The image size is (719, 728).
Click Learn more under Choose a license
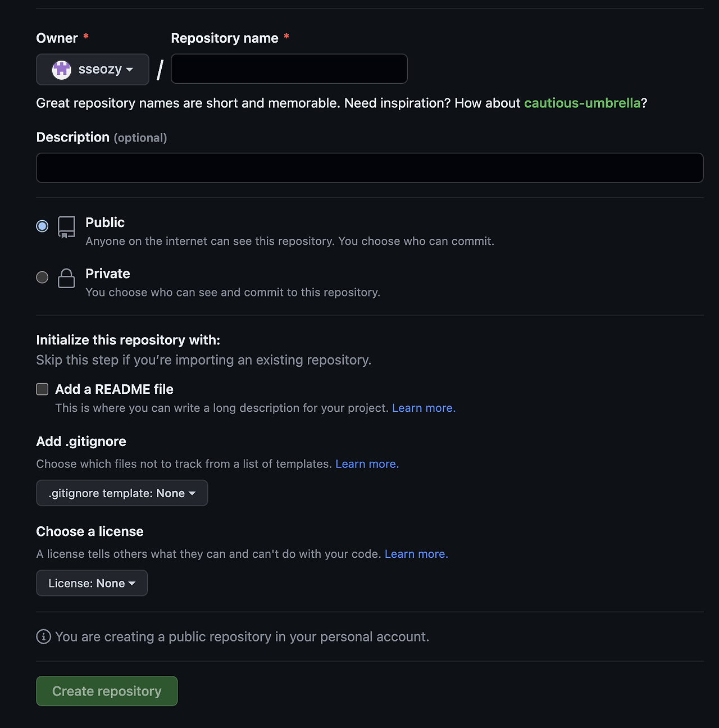coord(416,553)
